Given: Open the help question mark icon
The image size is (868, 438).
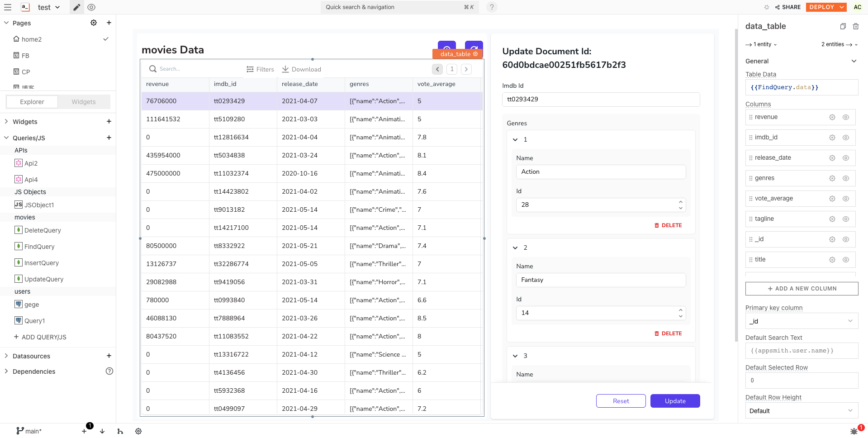Looking at the screenshot, I should [492, 7].
